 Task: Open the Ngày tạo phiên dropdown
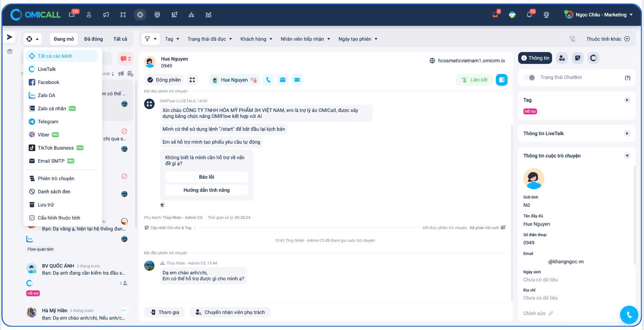click(358, 39)
